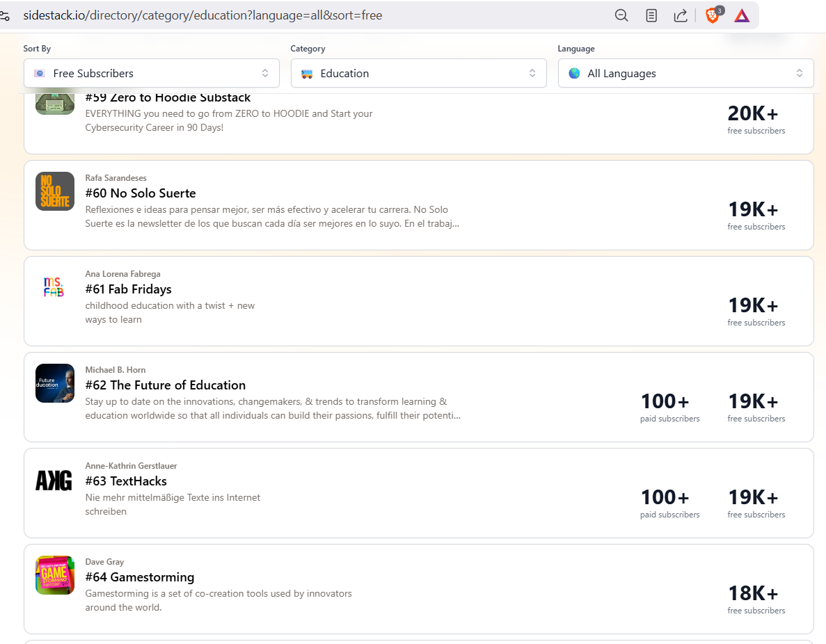Open the Brave Shields lion icon
The image size is (826, 644).
point(713,15)
